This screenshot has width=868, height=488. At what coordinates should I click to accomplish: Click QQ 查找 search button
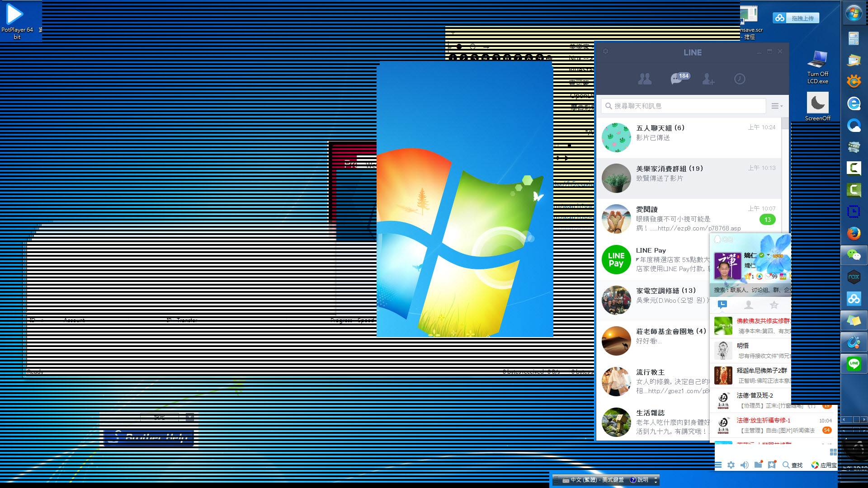[x=793, y=465]
